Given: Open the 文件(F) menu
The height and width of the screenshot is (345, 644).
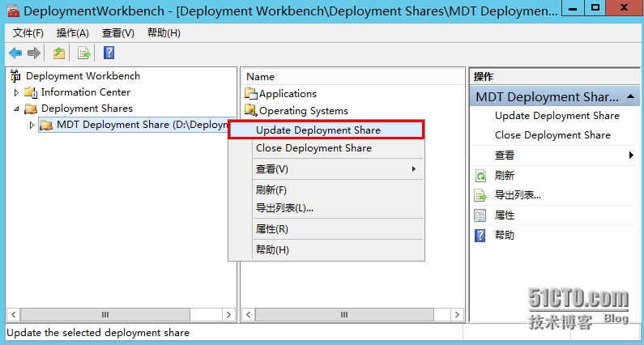Looking at the screenshot, I should (28, 33).
